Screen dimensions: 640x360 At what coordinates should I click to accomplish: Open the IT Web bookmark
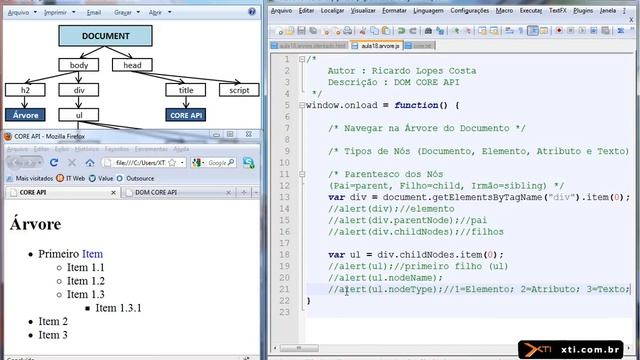pos(71,178)
